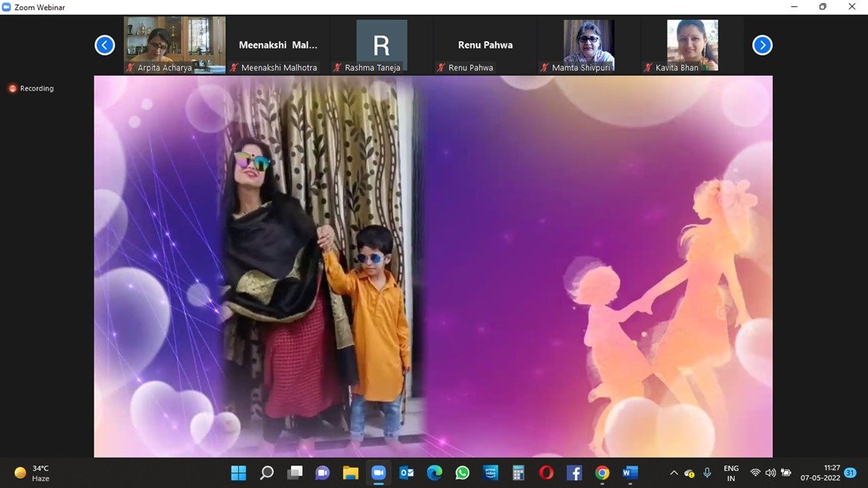Expand the hidden system tray icons
This screenshot has width=868, height=488.
coord(673,473)
